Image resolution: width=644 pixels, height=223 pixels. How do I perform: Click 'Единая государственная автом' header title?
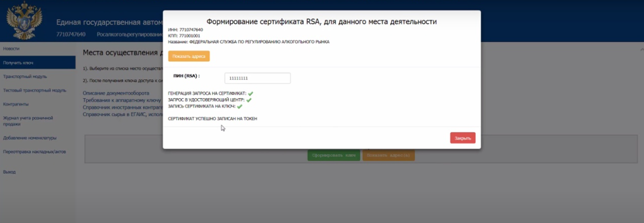click(x=109, y=22)
